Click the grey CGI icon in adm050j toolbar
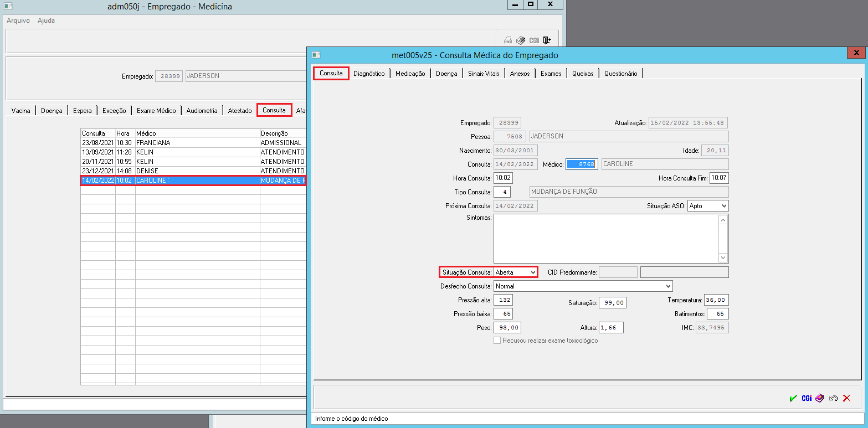The height and width of the screenshot is (428, 868). click(534, 40)
